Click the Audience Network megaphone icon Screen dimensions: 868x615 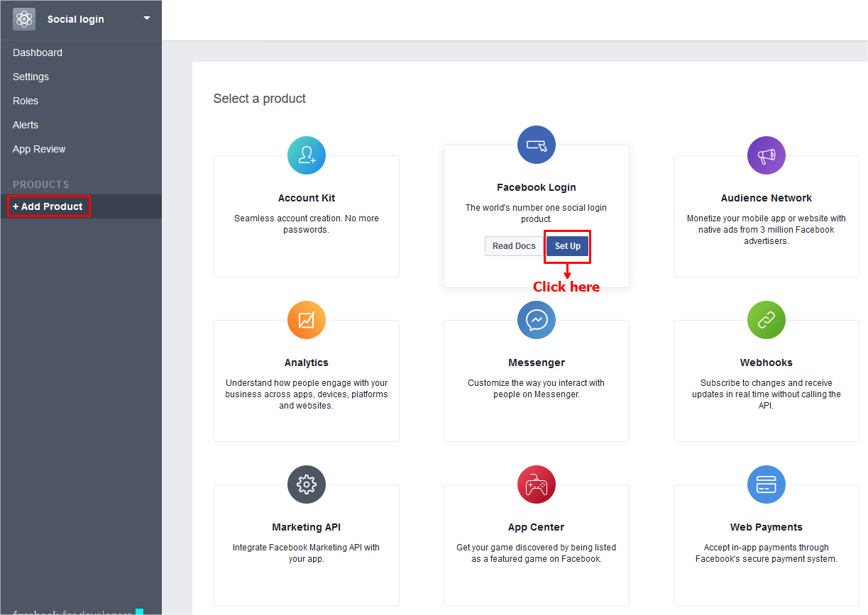pos(767,155)
